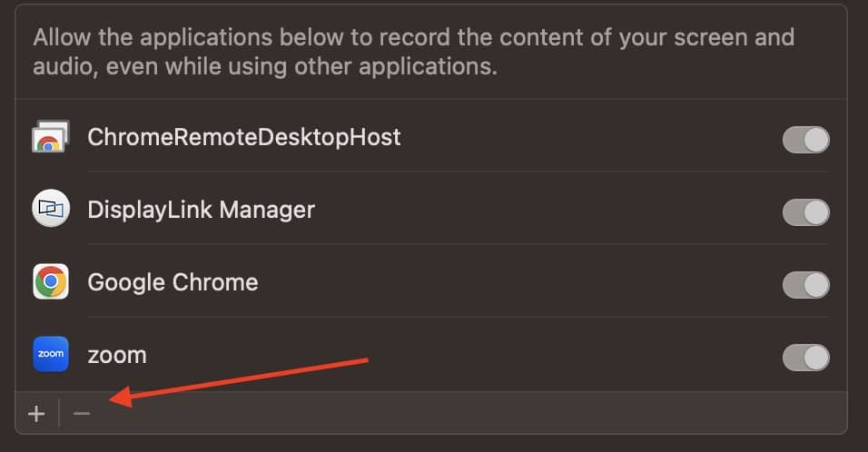Viewport: 868px width, 452px height.
Task: Click blank space in the DisplayLink Manager row
Action: tap(545, 211)
